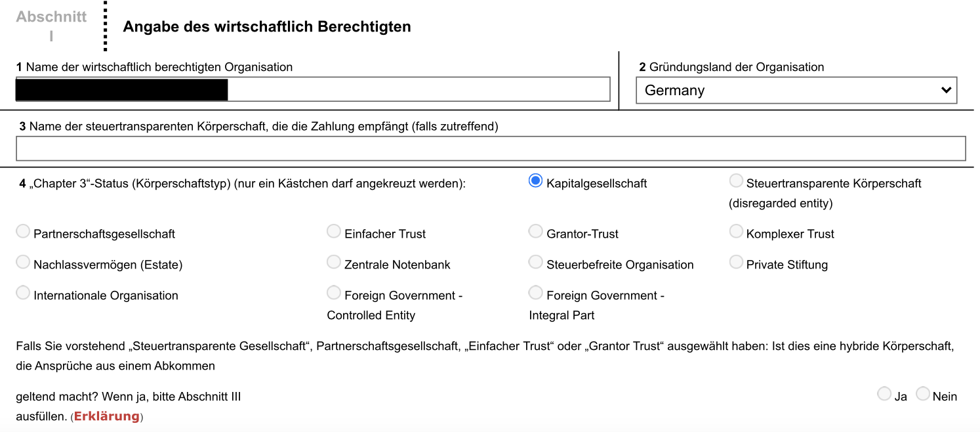
Task: Select Komplexer Trust radio button
Action: [736, 231]
